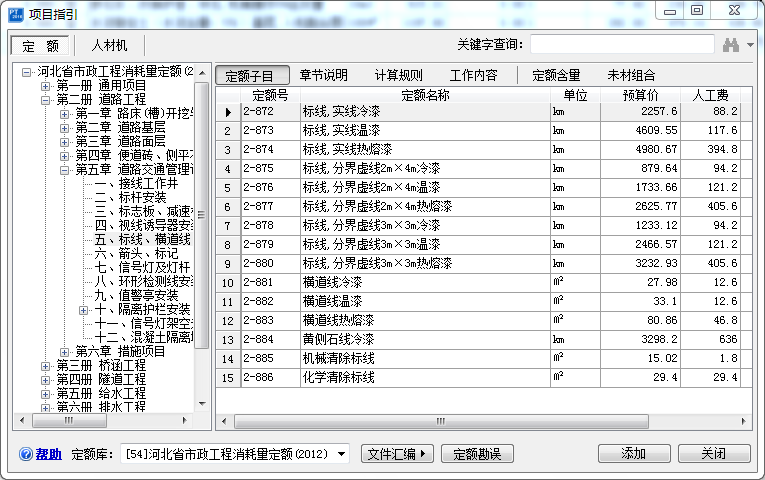This screenshot has width=765, height=480.
Task: Expand 十、隔离护栏安装 node
Action: click(x=83, y=310)
